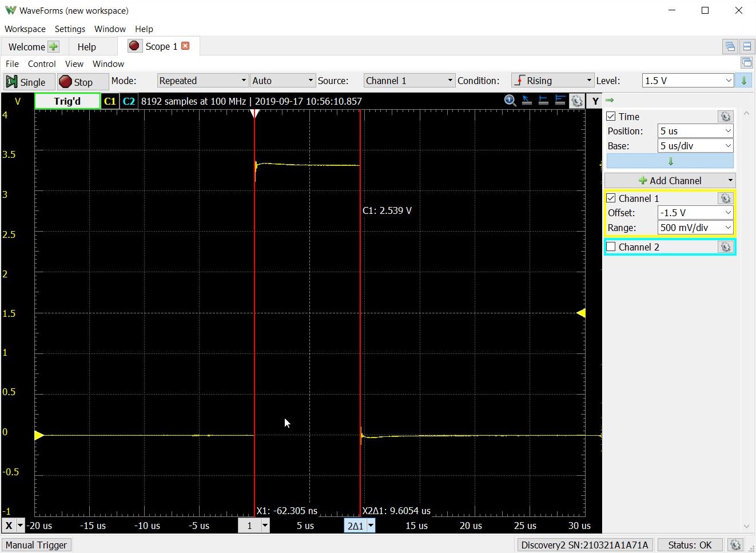
Task: Enable the Channel 2 checkbox
Action: [611, 246]
